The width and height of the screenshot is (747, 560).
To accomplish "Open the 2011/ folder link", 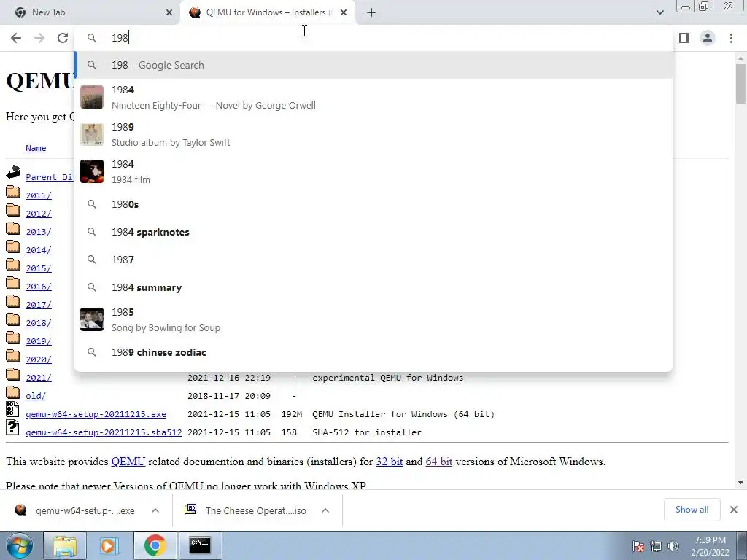I will click(39, 195).
